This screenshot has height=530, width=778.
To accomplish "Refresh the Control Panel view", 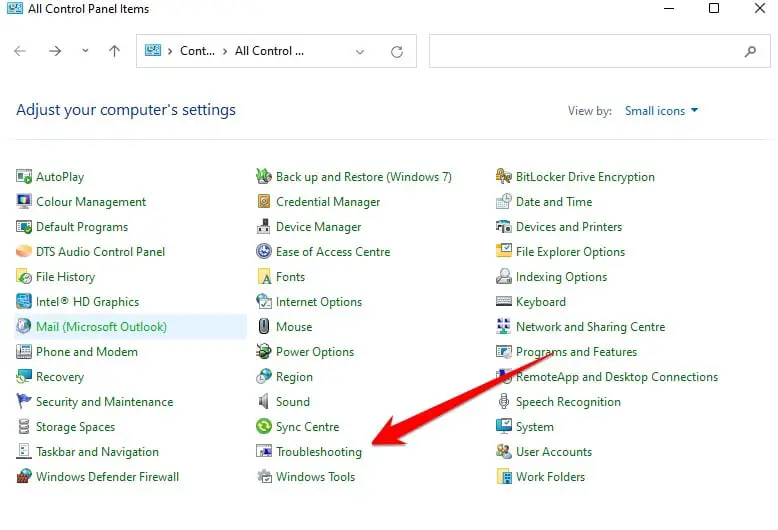I will pos(397,52).
